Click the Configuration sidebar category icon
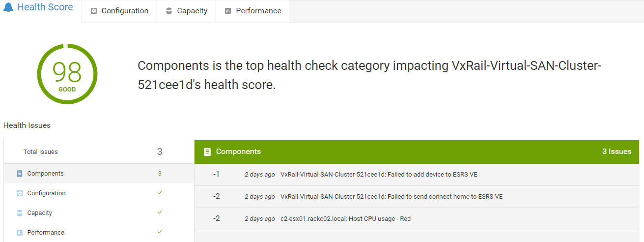644x242 pixels. coord(20,193)
